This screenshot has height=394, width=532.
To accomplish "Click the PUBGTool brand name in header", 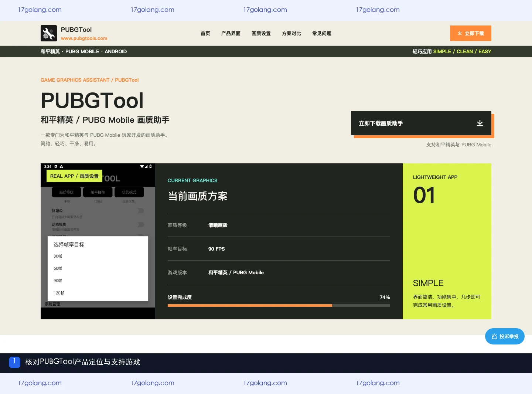I will pyautogui.click(x=76, y=30).
